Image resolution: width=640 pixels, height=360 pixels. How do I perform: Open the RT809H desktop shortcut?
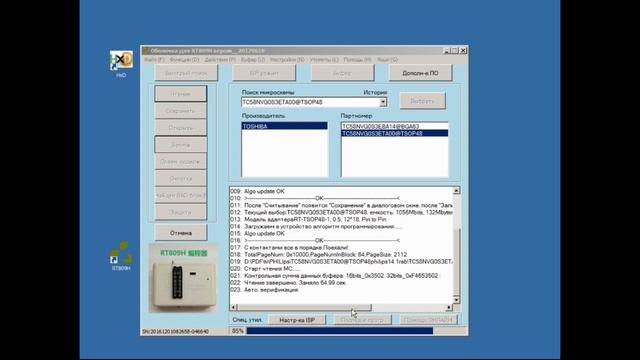(x=121, y=256)
